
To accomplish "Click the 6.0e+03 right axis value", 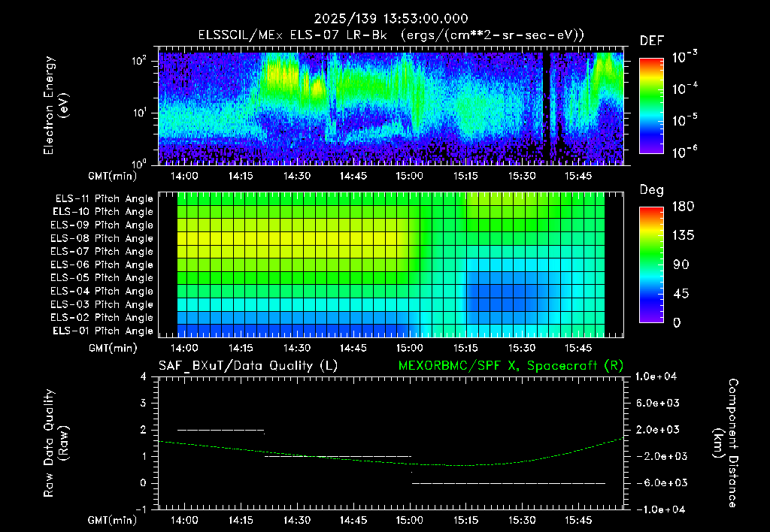I will click(658, 403).
